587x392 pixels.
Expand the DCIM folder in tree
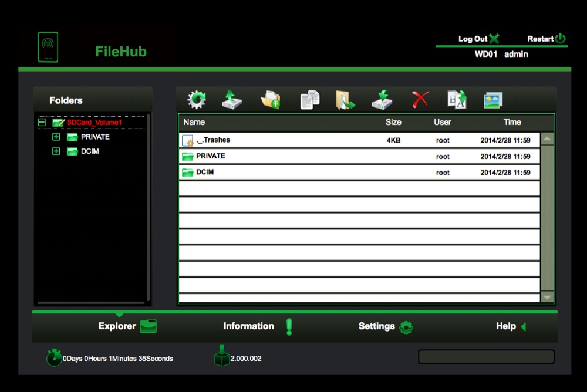point(56,151)
